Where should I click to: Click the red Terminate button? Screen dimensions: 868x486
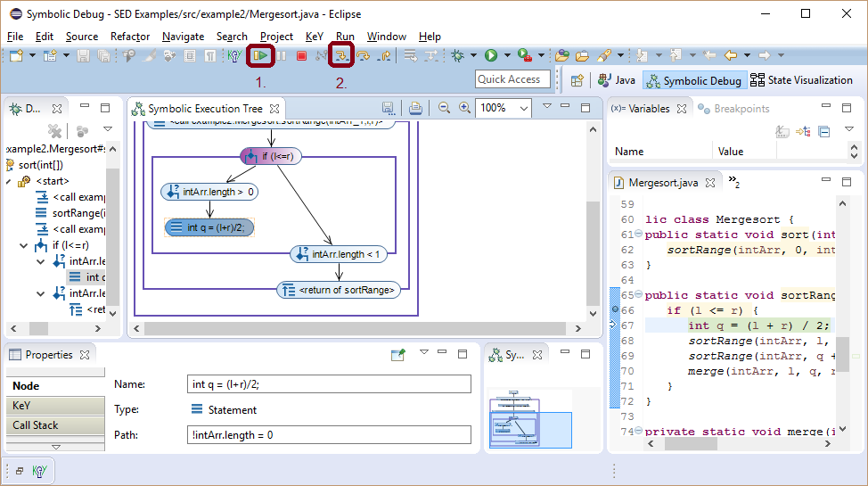click(302, 55)
